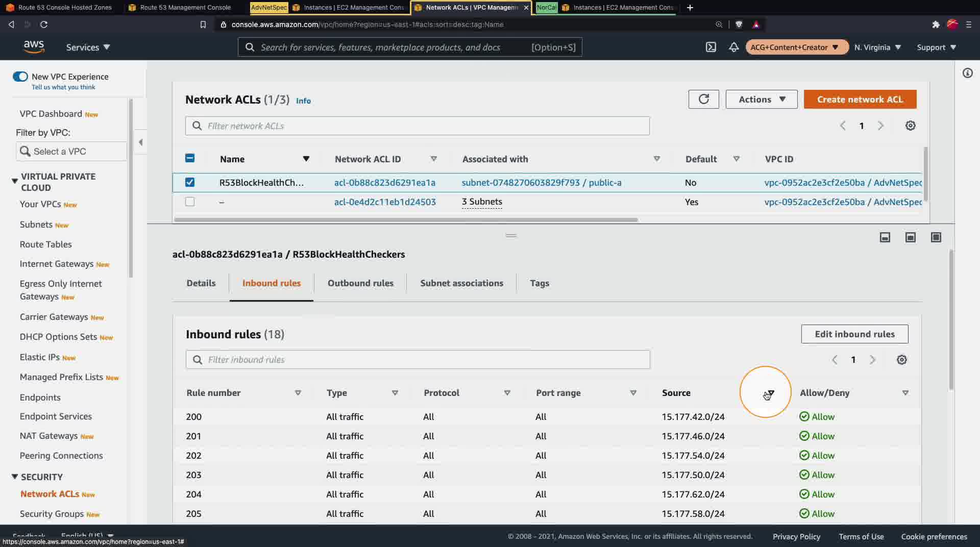Expand details pane to full layout
This screenshot has width=980, height=547.
pos(936,237)
